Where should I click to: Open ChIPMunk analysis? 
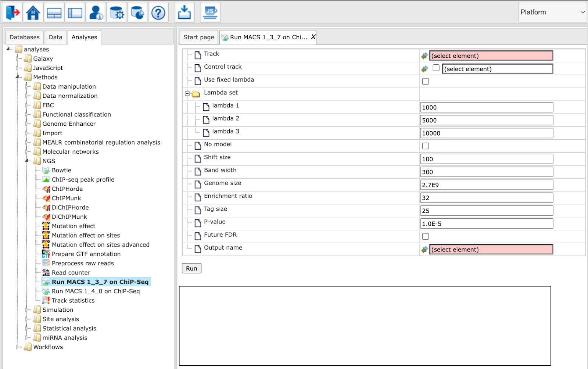tap(66, 198)
